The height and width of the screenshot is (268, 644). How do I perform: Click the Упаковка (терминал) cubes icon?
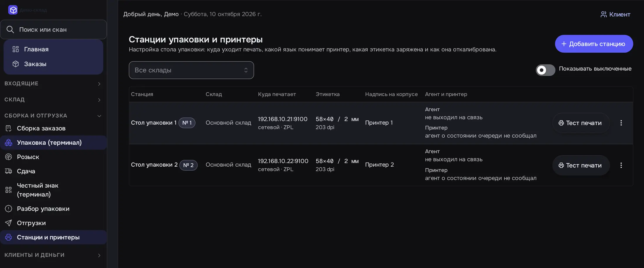coord(8,142)
